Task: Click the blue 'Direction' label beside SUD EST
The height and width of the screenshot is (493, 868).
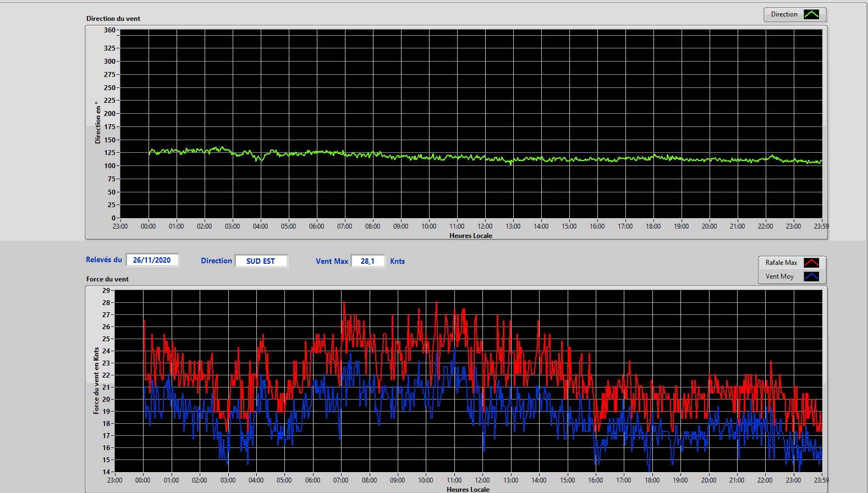Action: (x=216, y=261)
